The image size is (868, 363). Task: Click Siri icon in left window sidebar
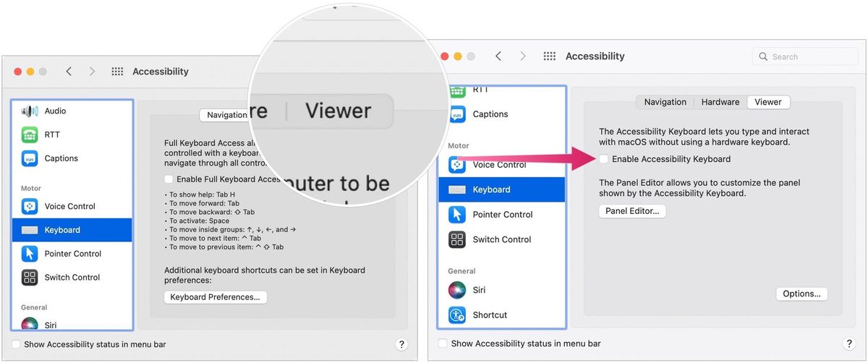[30, 324]
